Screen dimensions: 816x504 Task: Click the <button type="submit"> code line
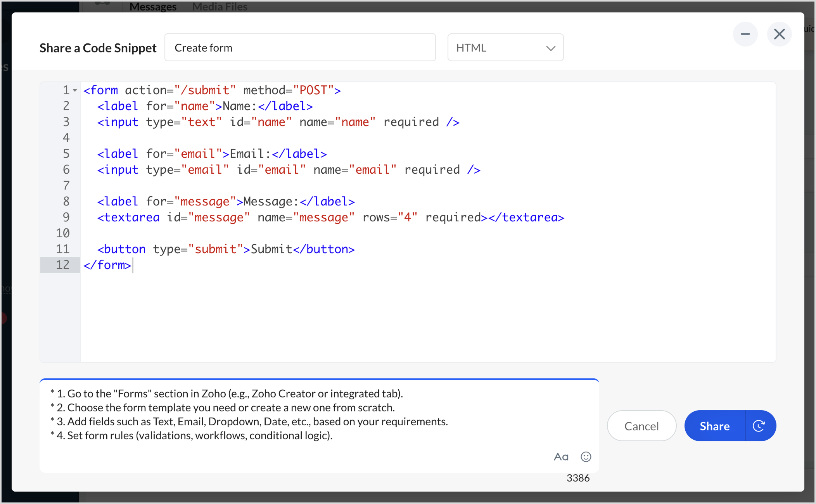226,249
